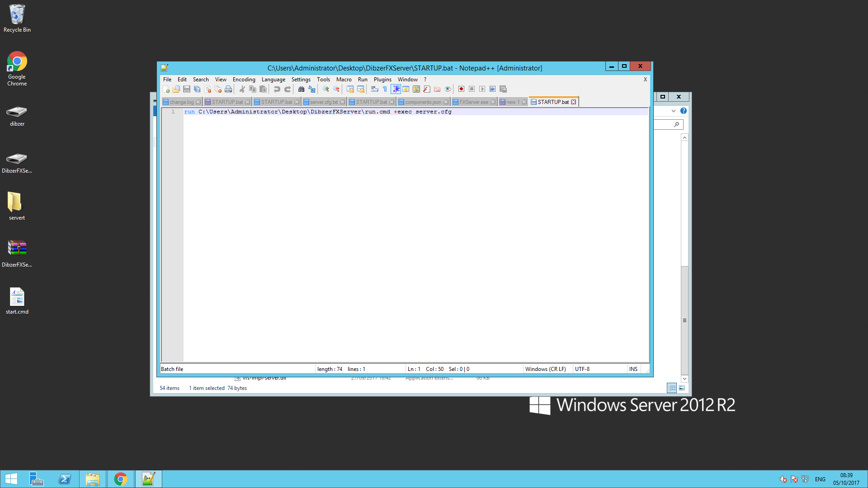868x488 pixels.
Task: Toggle the Function List panel
Action: (x=427, y=89)
